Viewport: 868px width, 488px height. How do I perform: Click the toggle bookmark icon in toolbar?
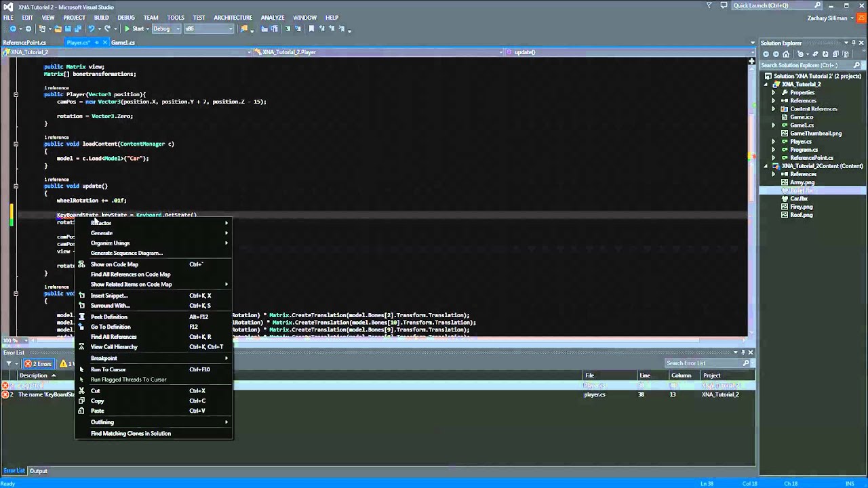(x=311, y=29)
